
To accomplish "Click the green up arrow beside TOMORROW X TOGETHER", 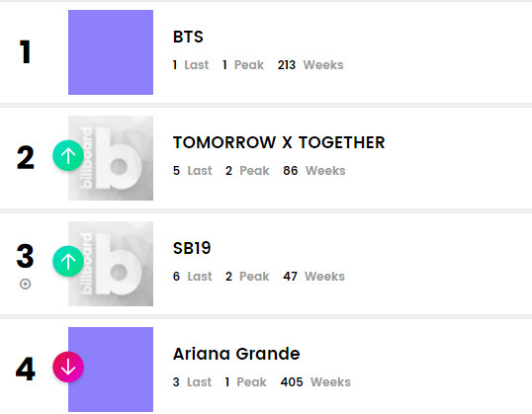I will [68, 155].
